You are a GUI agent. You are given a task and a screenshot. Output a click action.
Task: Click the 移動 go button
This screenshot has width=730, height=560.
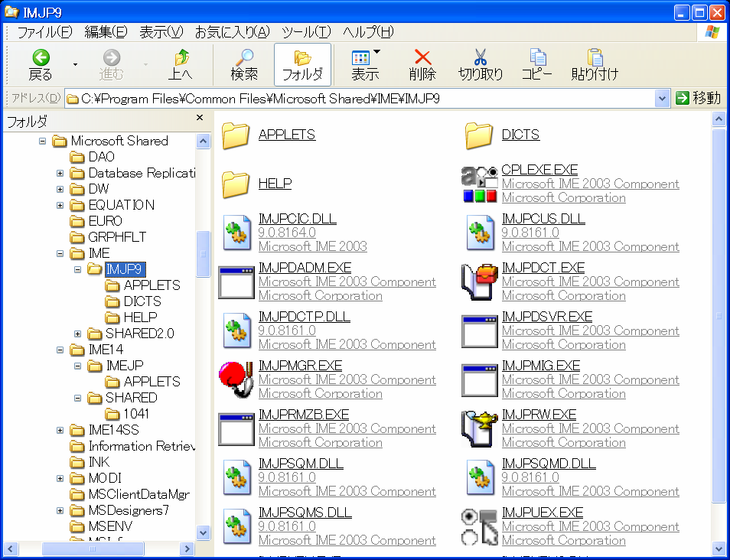pyautogui.click(x=698, y=98)
